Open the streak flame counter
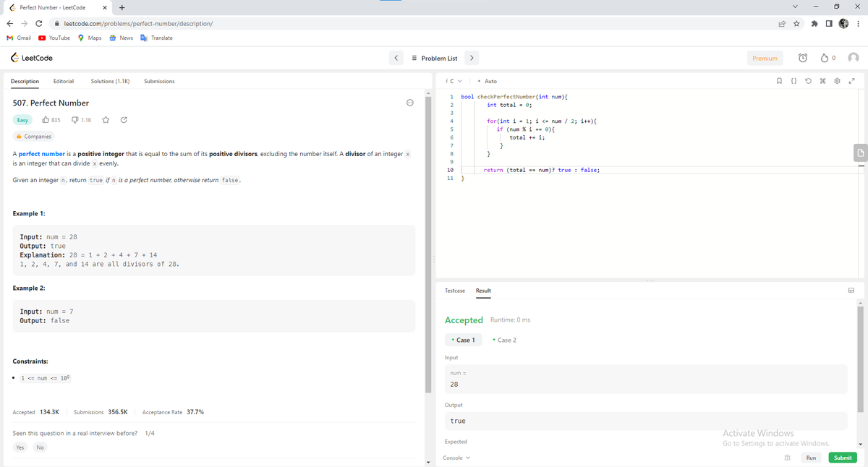This screenshot has width=868, height=467. click(x=829, y=58)
